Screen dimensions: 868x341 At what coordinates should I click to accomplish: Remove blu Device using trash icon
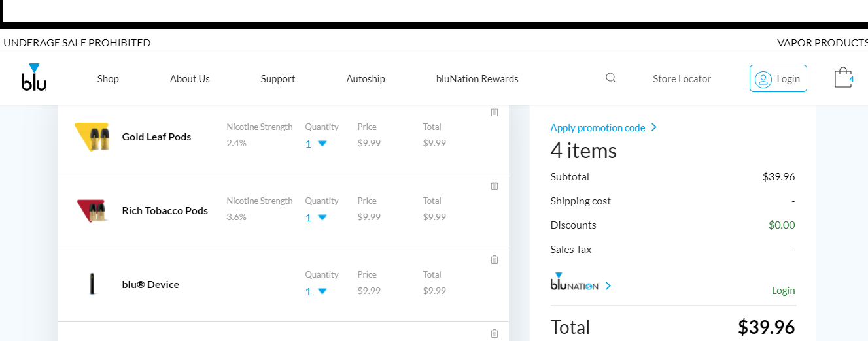point(495,259)
